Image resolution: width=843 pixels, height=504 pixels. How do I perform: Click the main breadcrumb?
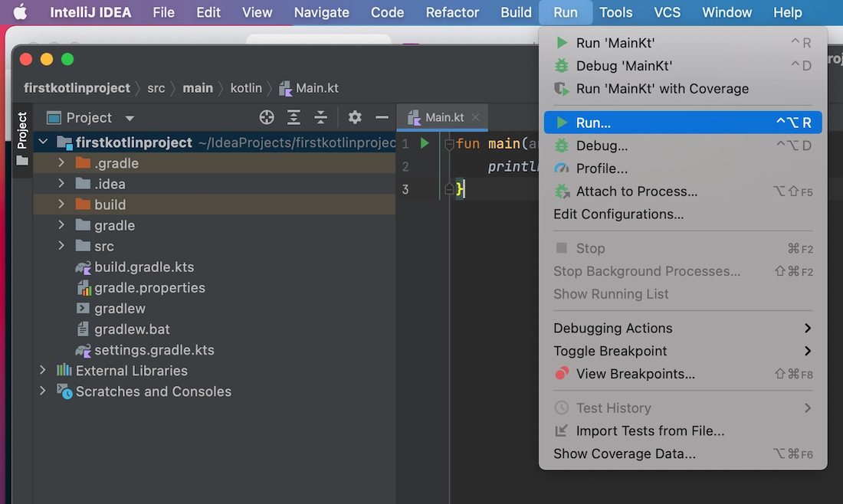click(x=198, y=88)
